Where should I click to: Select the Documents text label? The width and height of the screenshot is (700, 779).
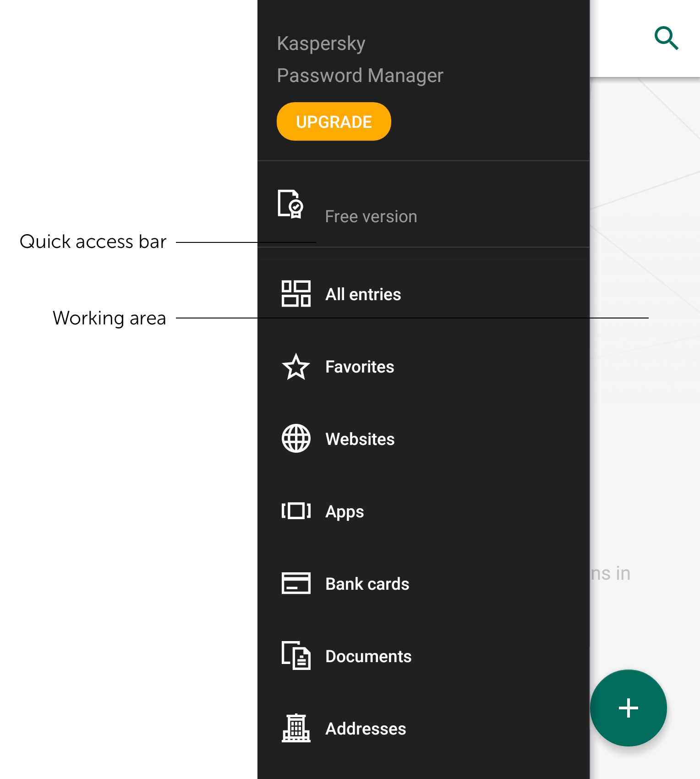[x=368, y=657]
